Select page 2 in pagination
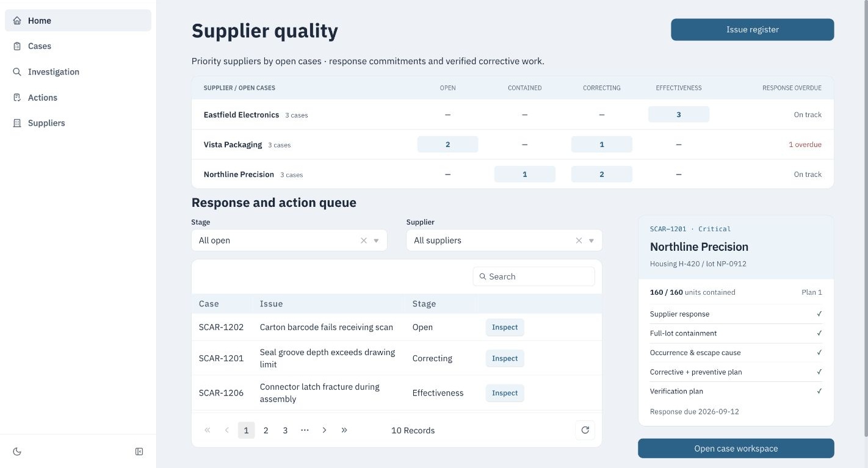 click(x=266, y=430)
